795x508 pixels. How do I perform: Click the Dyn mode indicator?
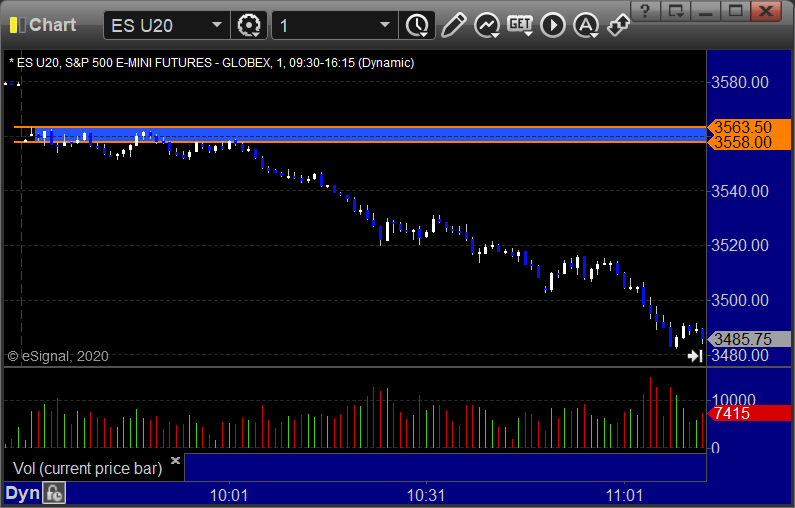22,493
